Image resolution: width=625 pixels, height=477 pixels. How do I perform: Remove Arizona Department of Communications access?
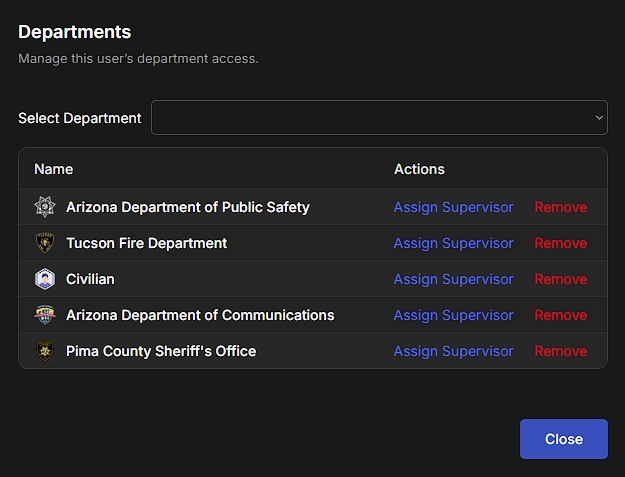pyautogui.click(x=560, y=315)
